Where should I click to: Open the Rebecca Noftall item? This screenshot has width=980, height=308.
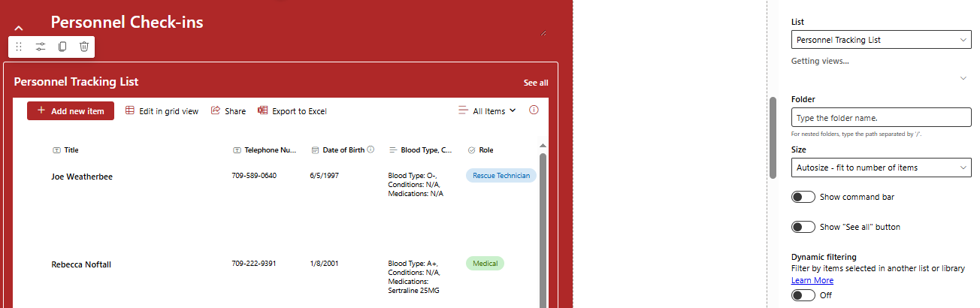80,264
